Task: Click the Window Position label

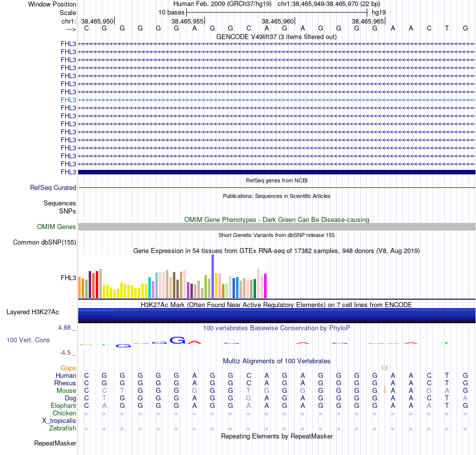Action: click(52, 4)
